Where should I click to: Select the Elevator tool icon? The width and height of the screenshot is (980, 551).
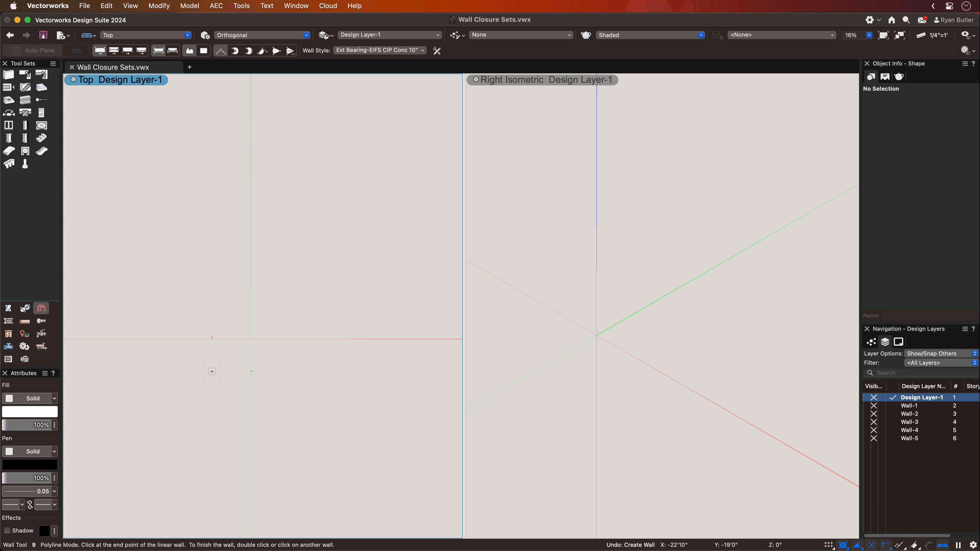[x=25, y=151]
